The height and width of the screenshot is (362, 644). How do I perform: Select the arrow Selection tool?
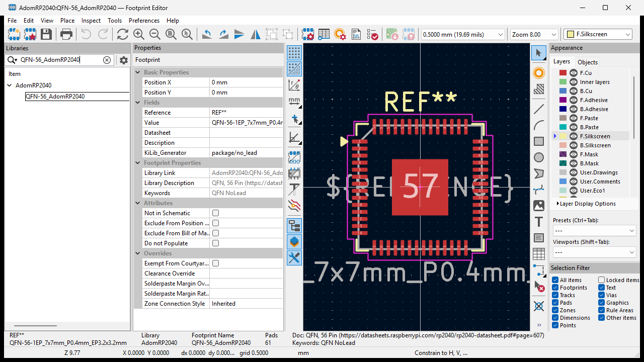pos(539,53)
